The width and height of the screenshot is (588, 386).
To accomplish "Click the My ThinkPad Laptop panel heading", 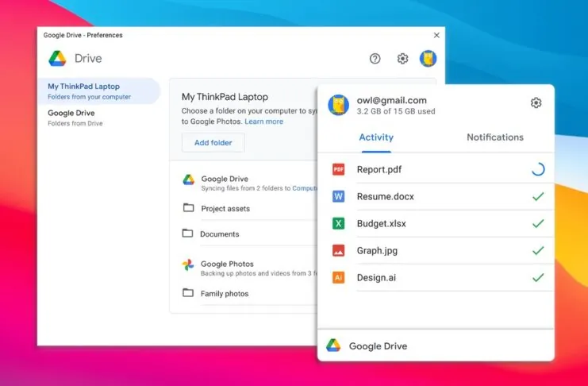I will (x=225, y=97).
